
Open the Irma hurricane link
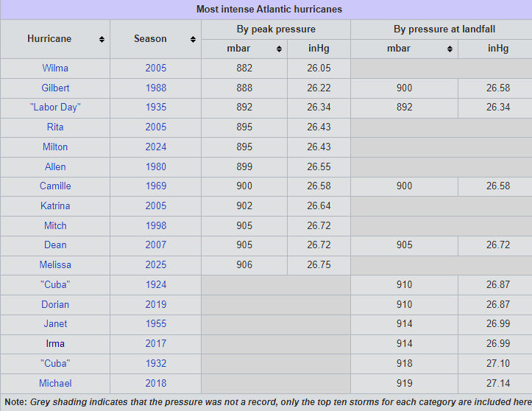click(55, 343)
